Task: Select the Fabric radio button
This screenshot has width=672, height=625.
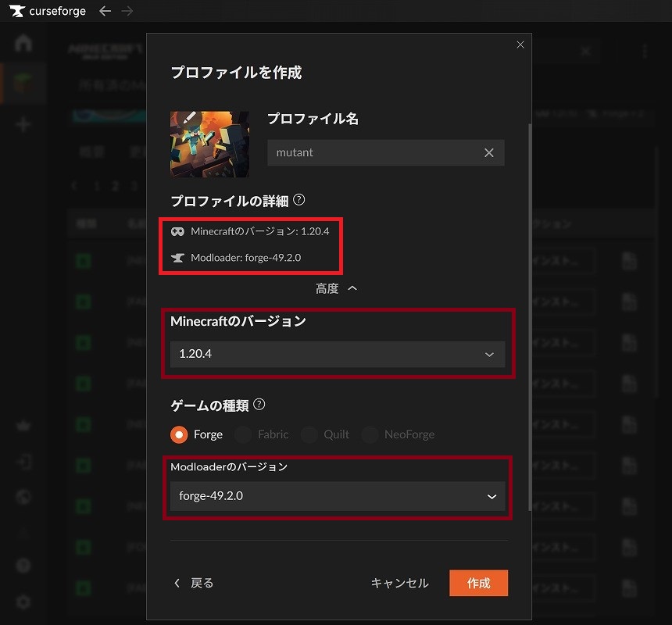Action: pyautogui.click(x=244, y=434)
